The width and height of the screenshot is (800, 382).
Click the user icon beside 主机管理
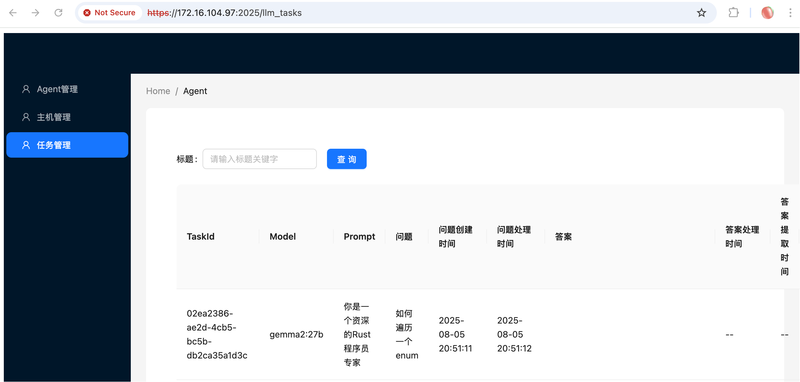point(26,117)
